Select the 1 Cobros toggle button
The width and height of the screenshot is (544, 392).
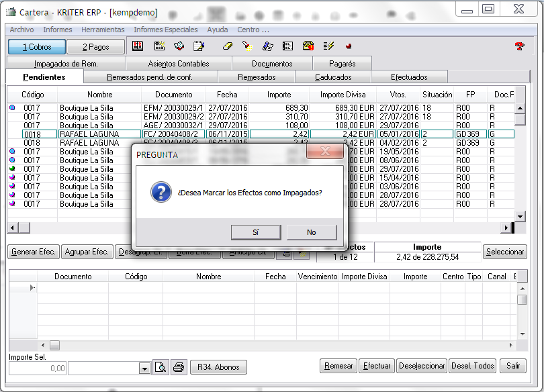tap(37, 47)
